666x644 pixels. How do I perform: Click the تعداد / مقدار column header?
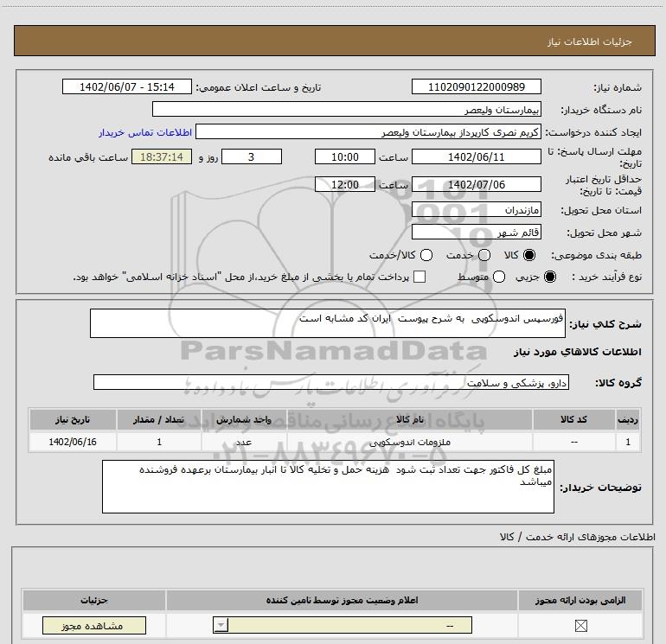(x=159, y=419)
